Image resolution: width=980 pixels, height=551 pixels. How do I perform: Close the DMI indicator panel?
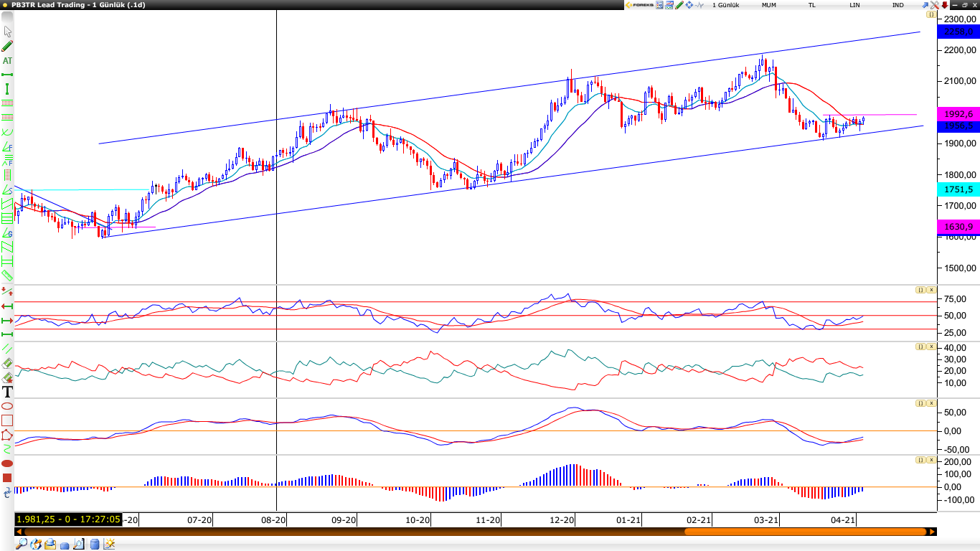pyautogui.click(x=931, y=347)
